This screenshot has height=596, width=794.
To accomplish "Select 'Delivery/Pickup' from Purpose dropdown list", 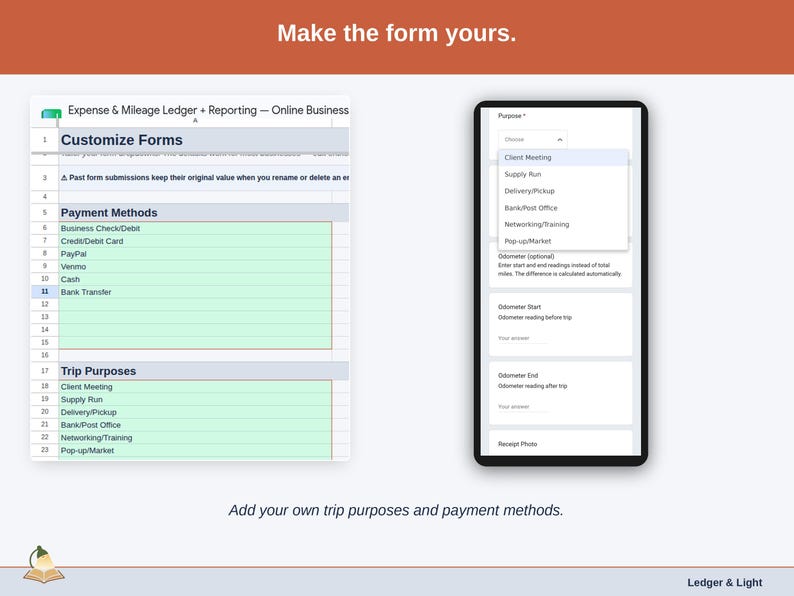I will click(563, 191).
